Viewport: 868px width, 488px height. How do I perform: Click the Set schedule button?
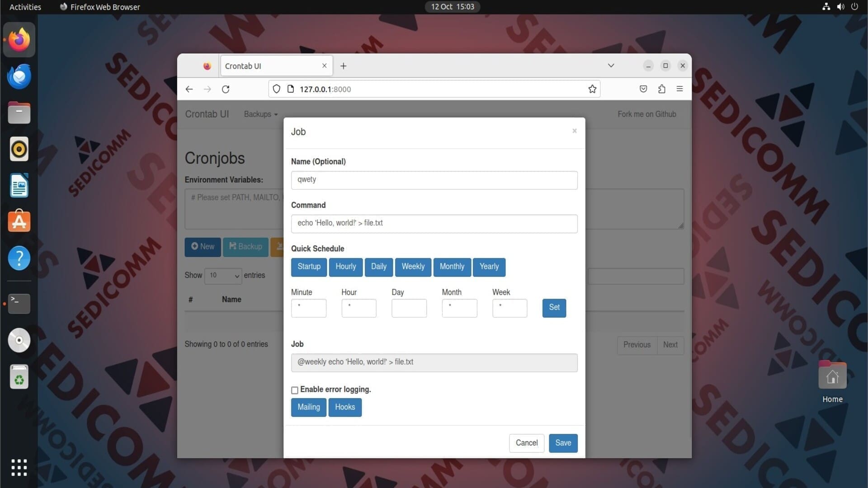click(x=554, y=308)
